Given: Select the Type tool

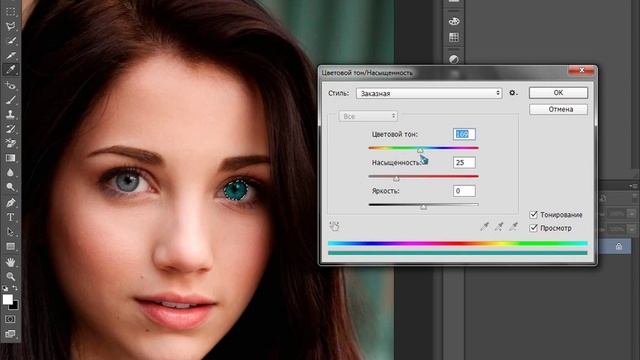Looking at the screenshot, I should 11,217.
